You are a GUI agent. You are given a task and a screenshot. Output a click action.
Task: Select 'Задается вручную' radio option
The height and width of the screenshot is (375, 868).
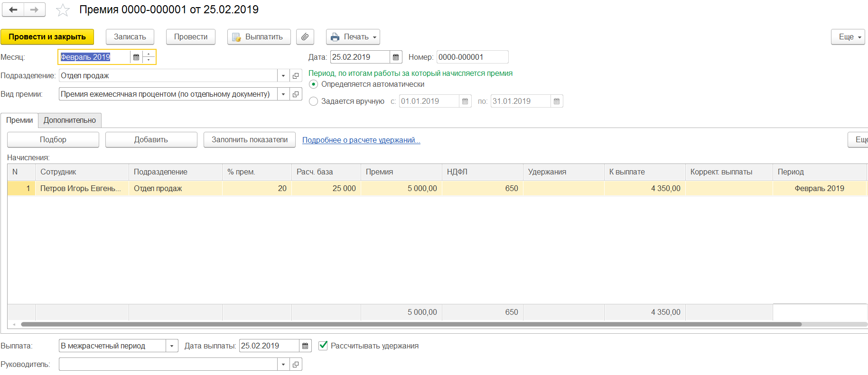point(313,101)
